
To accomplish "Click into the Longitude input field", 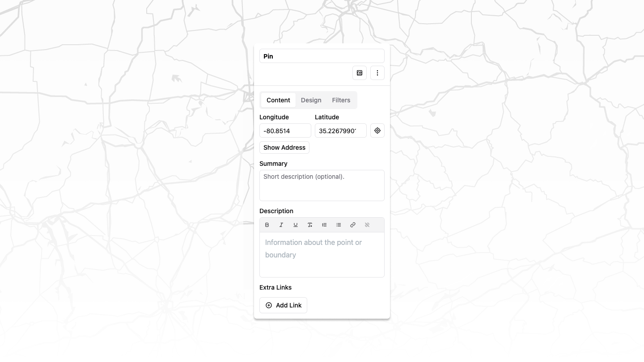I will click(285, 131).
